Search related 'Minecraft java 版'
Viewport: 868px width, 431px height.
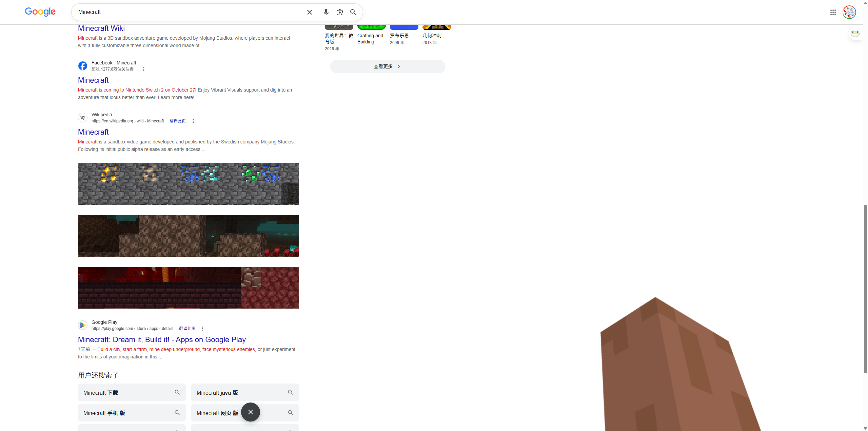point(245,392)
